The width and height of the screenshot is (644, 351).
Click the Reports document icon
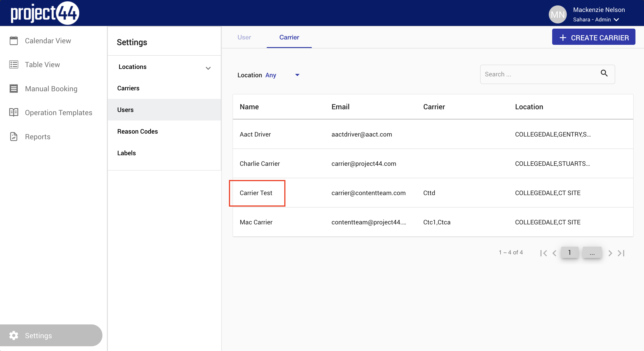click(14, 137)
